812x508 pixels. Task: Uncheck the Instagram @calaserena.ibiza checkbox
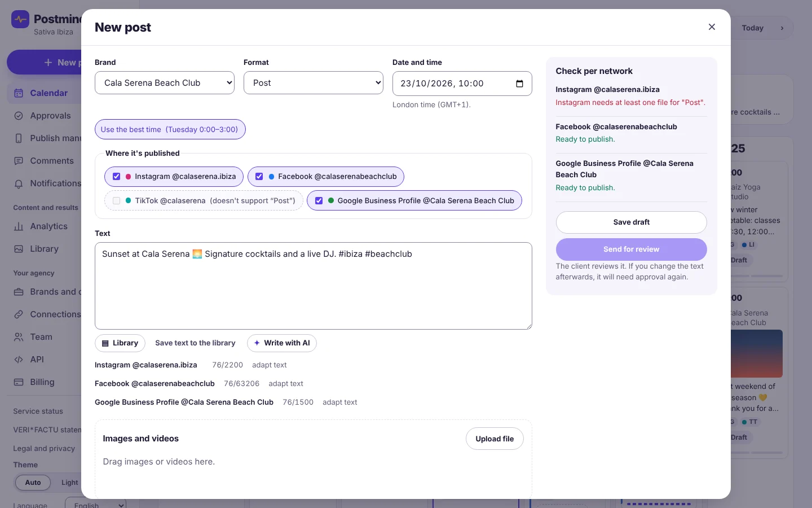[x=117, y=177]
